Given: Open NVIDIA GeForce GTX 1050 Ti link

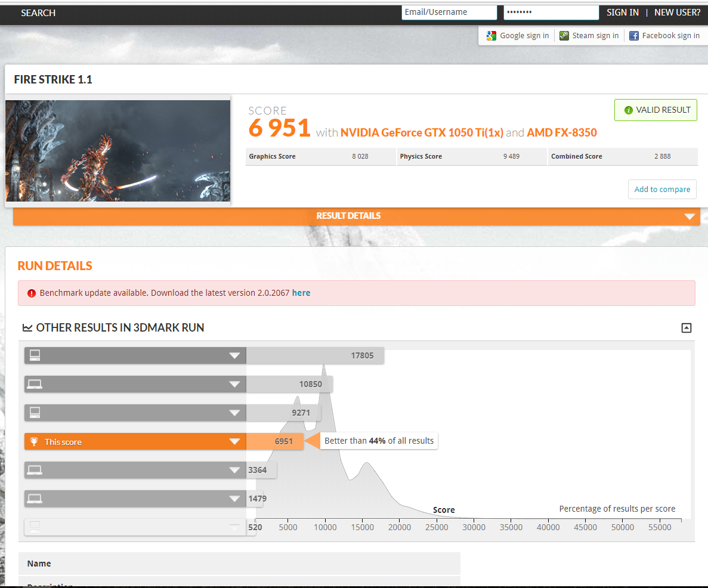Looking at the screenshot, I should tap(422, 132).
